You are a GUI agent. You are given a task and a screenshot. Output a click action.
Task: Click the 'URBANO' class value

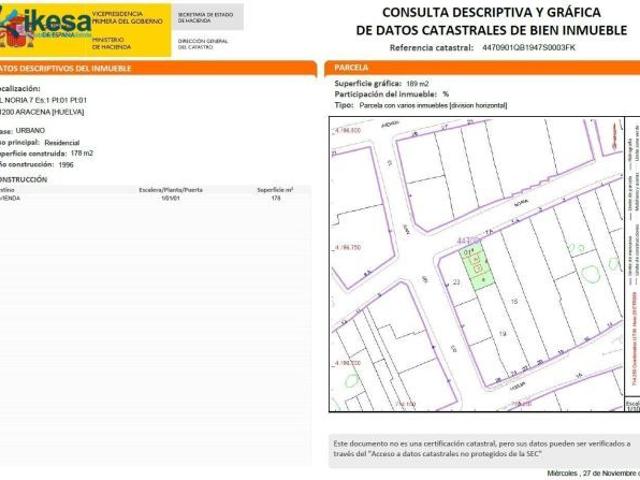click(30, 131)
